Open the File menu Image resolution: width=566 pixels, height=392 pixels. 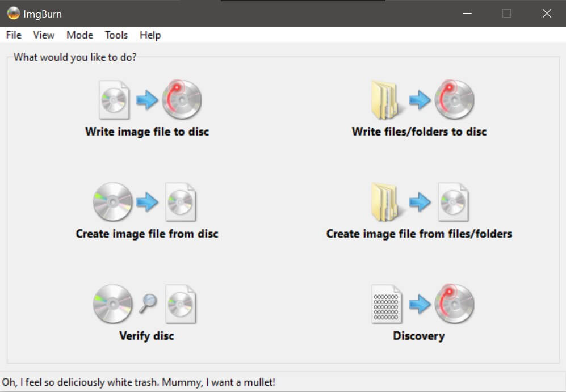coord(14,35)
